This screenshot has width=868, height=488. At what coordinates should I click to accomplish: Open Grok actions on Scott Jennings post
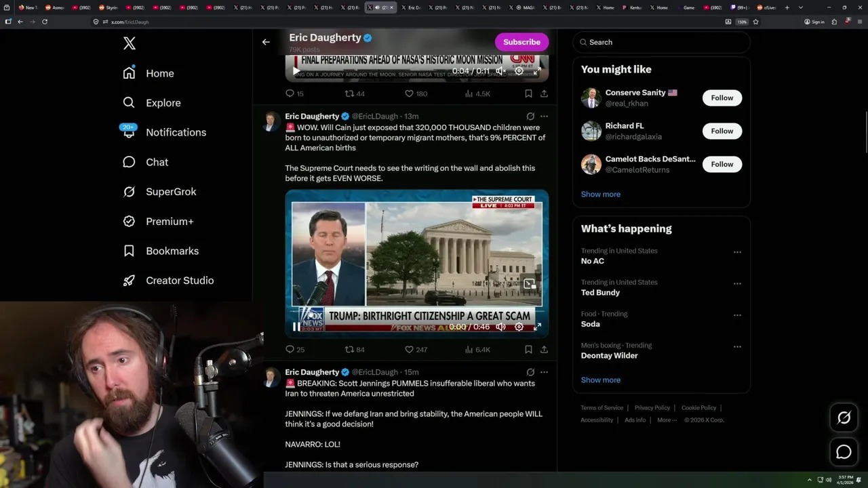(530, 372)
